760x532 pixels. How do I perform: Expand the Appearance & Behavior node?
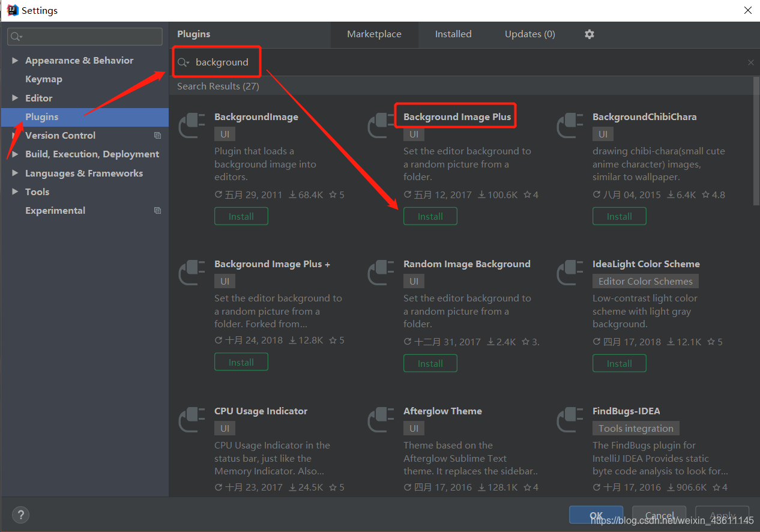click(x=15, y=61)
